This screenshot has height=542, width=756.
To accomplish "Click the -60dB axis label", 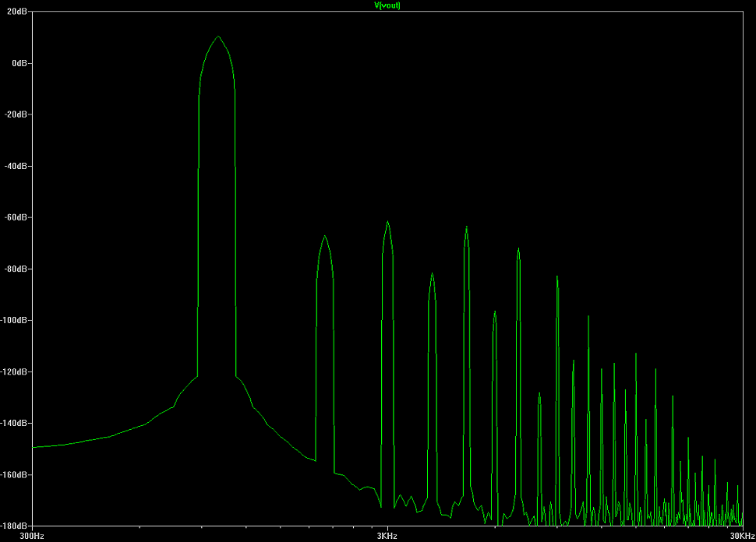I will [16, 217].
